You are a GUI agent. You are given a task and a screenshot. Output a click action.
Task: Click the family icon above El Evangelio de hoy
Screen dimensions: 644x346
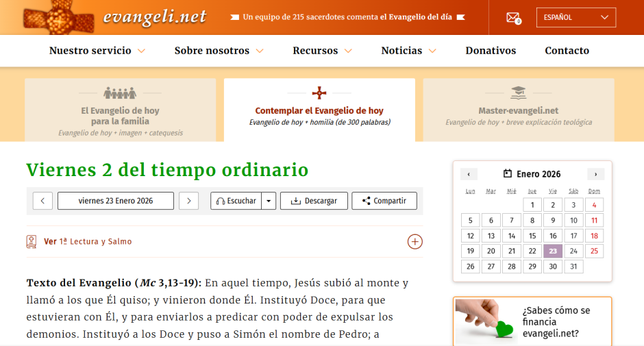(x=120, y=93)
